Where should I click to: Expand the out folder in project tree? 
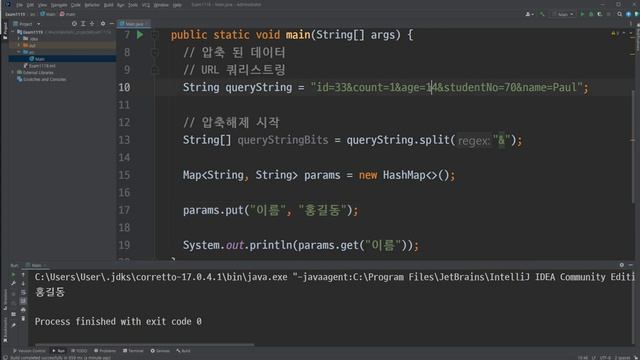pyautogui.click(x=19, y=45)
